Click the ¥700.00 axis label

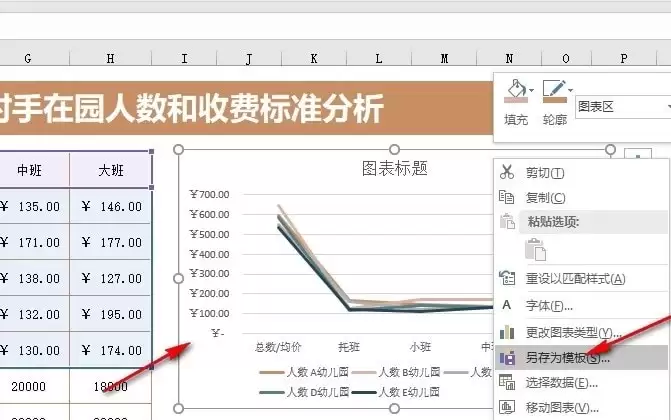(x=210, y=194)
